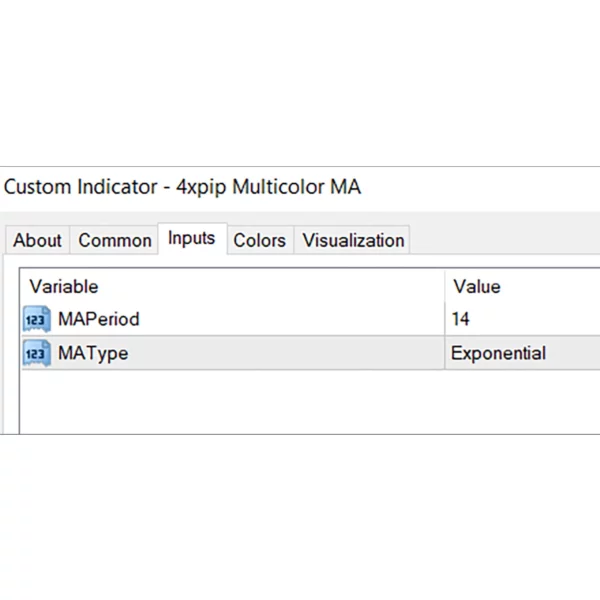Viewport: 600px width, 600px height.
Task: Select the MAPeriod variable name
Action: (98, 320)
